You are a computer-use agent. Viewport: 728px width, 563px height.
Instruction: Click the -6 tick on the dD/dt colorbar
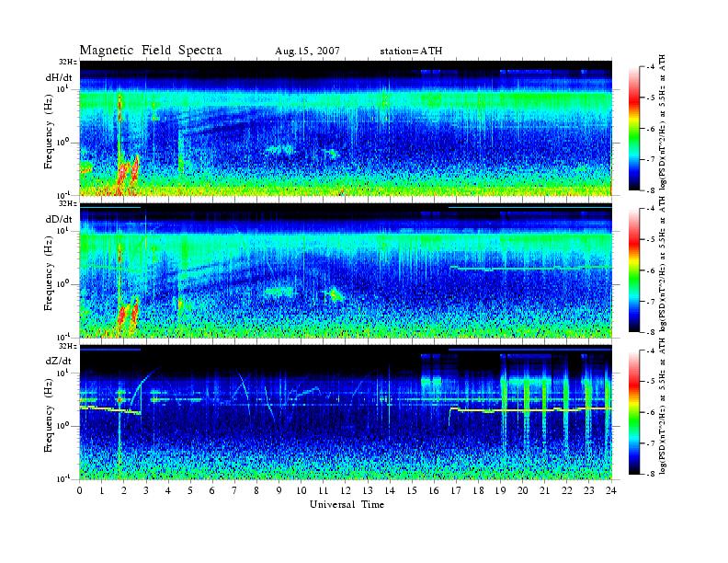click(x=651, y=270)
